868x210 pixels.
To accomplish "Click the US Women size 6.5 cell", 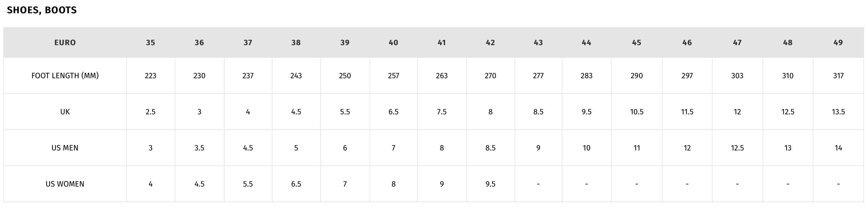I will click(x=296, y=184).
